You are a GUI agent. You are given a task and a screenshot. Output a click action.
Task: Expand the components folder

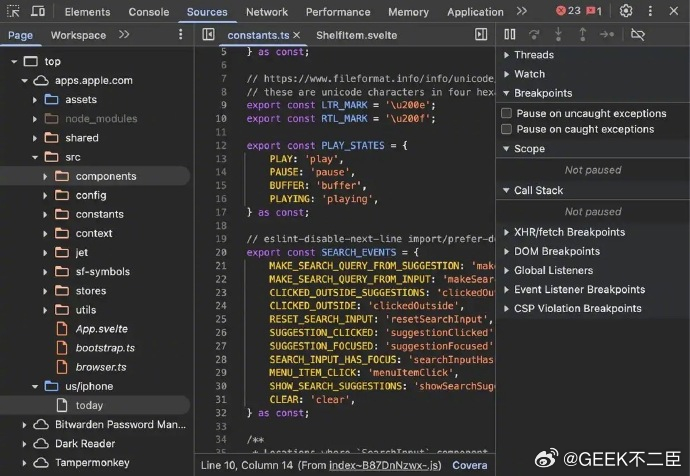coord(45,176)
